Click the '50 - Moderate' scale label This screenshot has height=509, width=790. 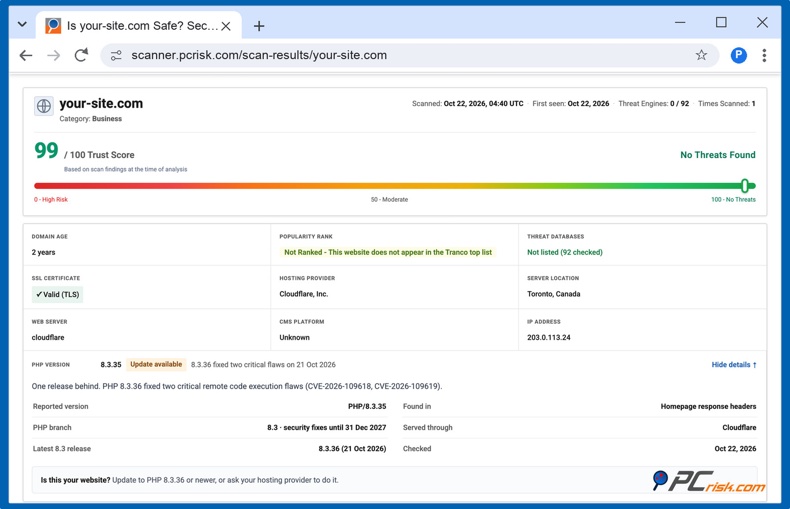[389, 200]
